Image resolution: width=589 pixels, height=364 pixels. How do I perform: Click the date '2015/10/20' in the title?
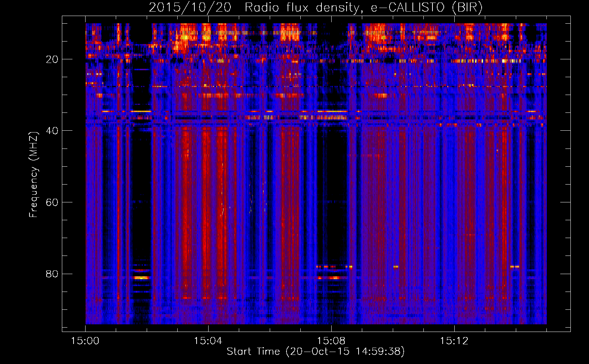190,8
